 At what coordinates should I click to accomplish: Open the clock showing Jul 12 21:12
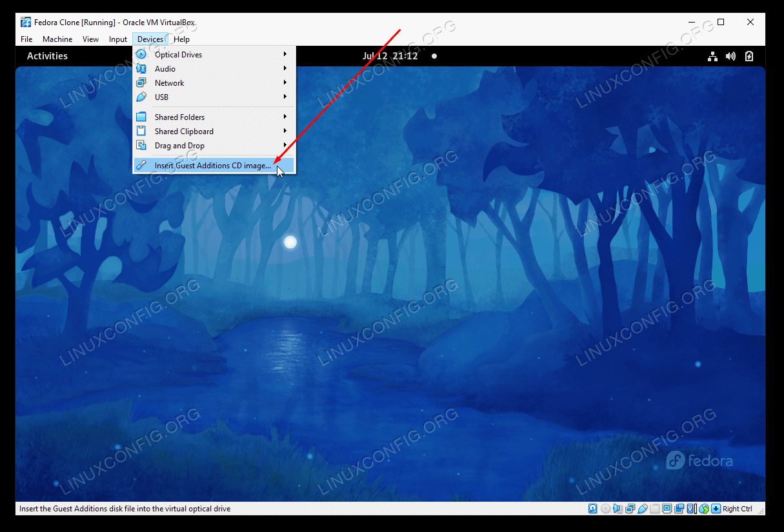[x=390, y=56]
